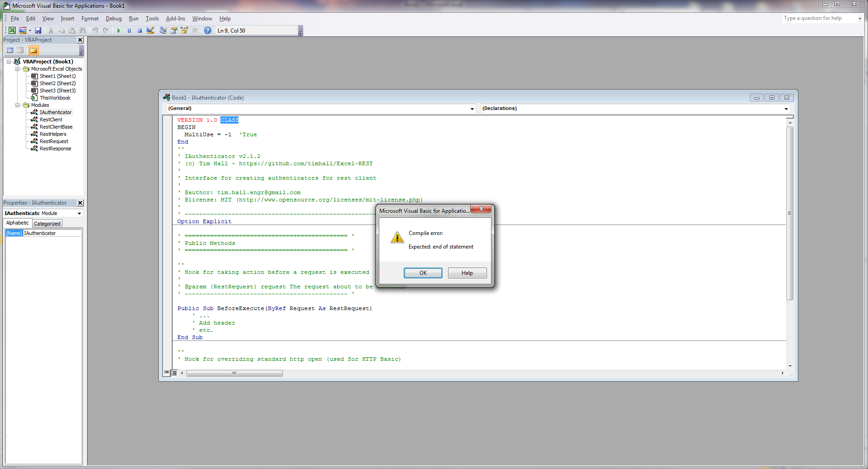Image resolution: width=868 pixels, height=469 pixels.
Task: Open the Toolbox toolbar icon
Action: point(195,30)
